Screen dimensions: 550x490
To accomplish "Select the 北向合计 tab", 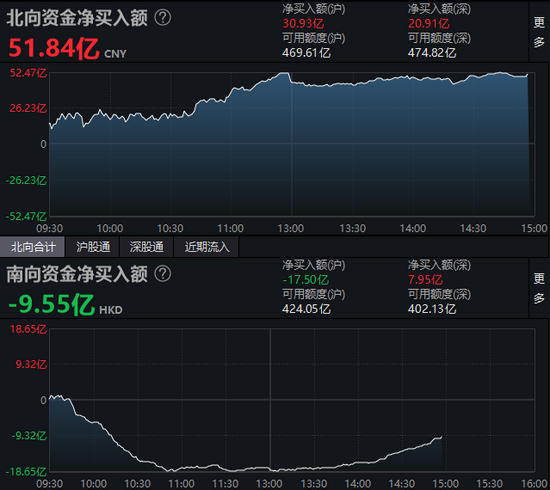I will point(33,247).
